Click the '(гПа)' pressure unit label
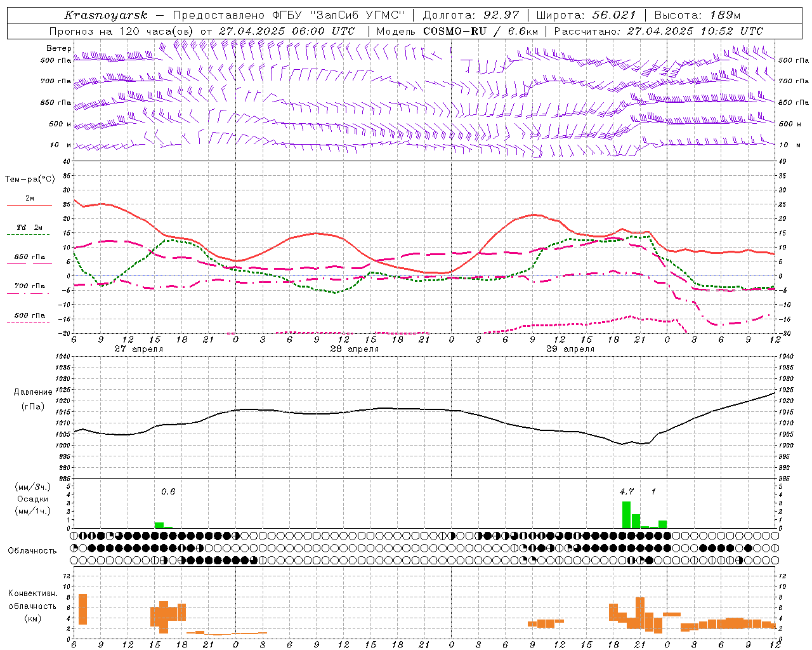Screen dimensions: 812x650 (x=33, y=407)
